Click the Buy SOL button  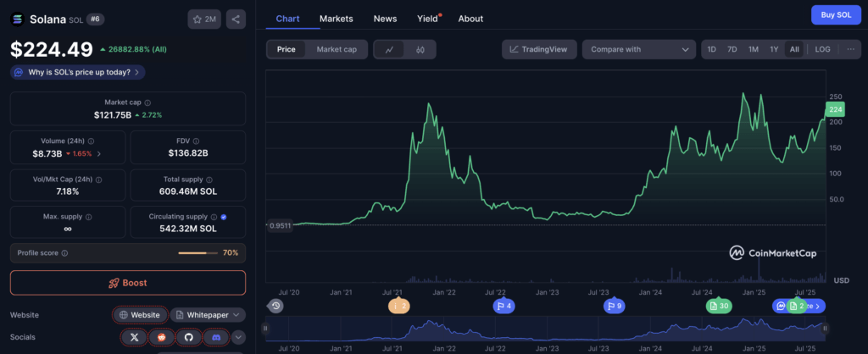click(x=836, y=15)
